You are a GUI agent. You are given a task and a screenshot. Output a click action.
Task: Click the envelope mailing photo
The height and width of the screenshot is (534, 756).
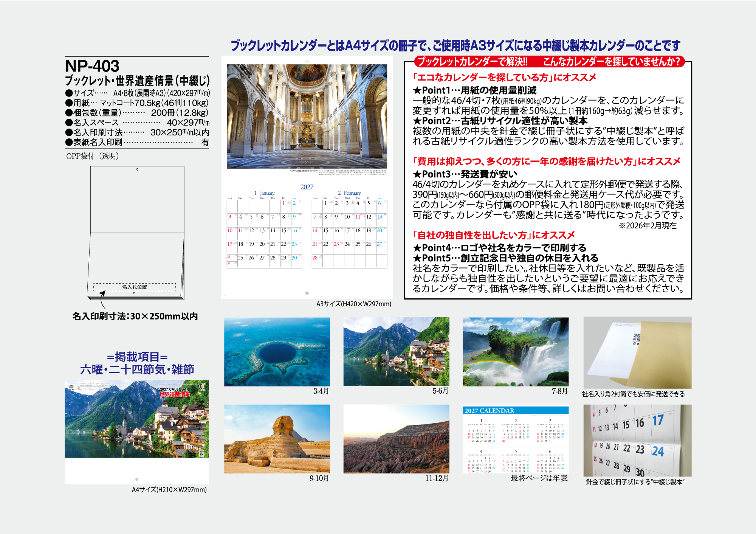point(637,352)
